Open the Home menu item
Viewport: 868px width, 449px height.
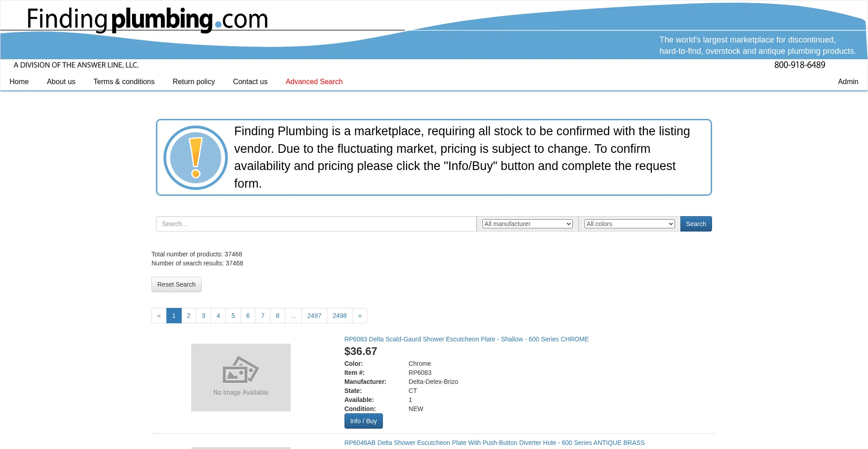(19, 81)
